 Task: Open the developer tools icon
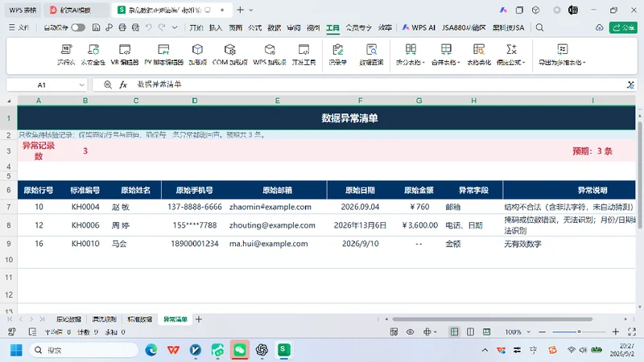pos(303,55)
